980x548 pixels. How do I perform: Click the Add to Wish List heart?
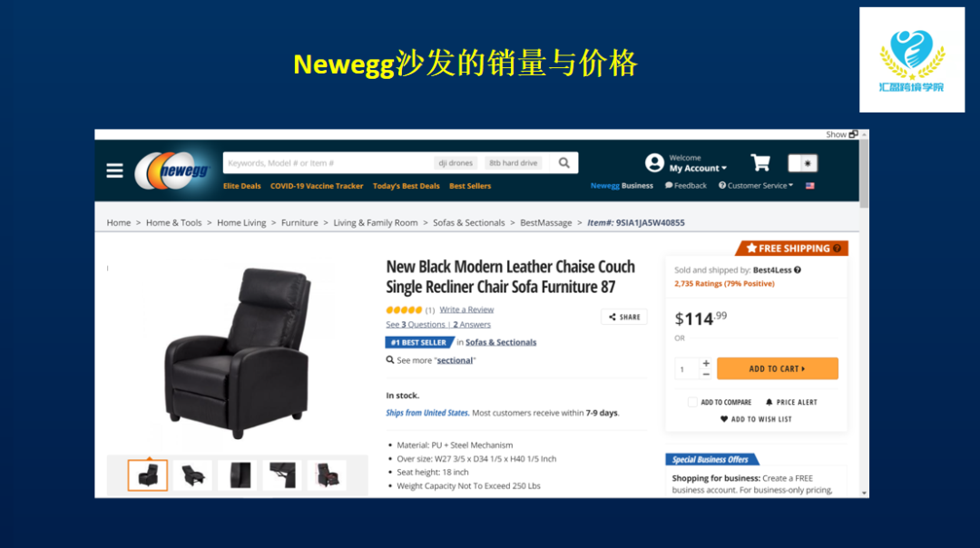pos(724,419)
